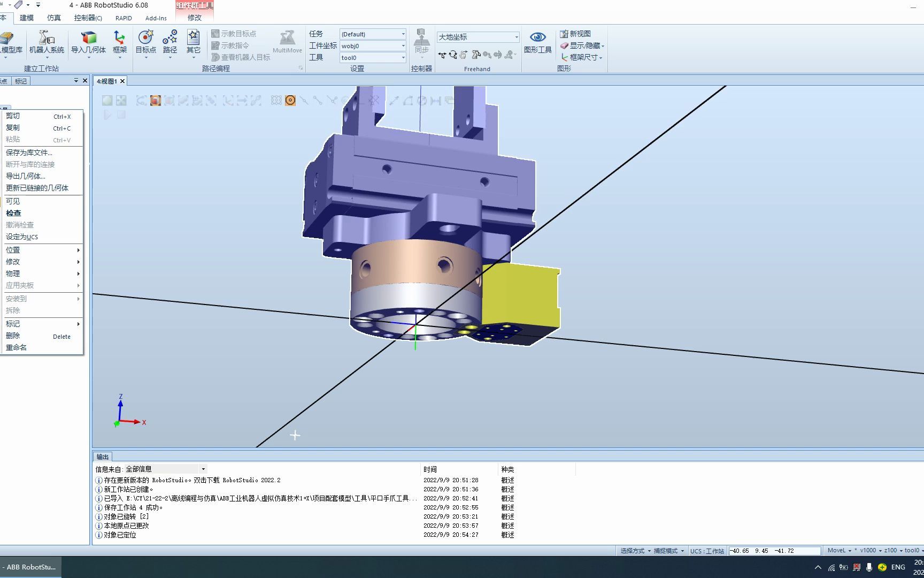Toggle Freehand move mode

442,55
